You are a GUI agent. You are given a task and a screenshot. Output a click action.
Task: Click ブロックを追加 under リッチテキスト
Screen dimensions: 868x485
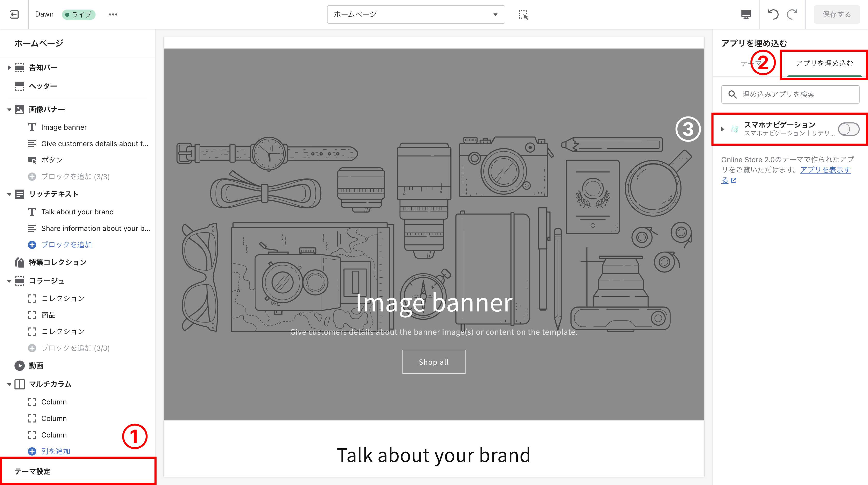[x=66, y=245]
